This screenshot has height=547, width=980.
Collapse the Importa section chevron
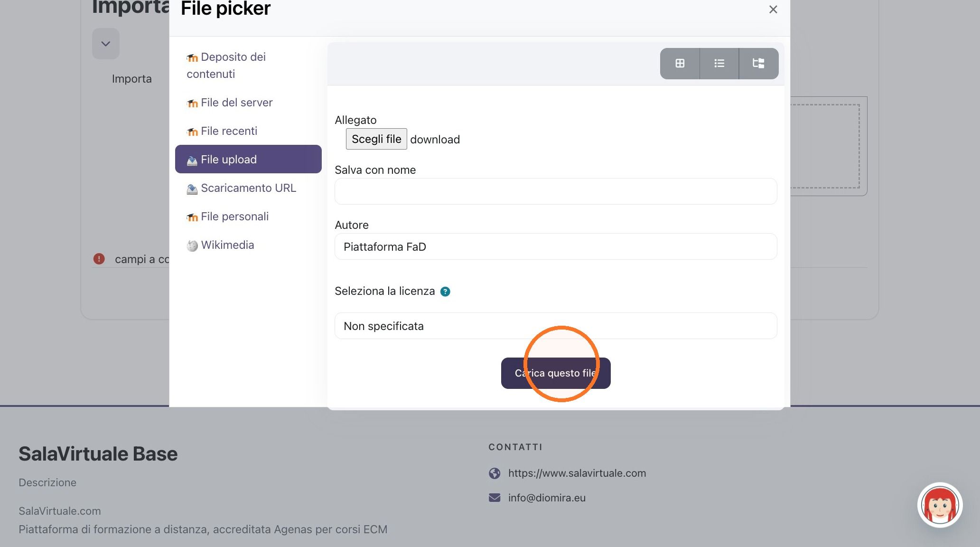(x=106, y=44)
